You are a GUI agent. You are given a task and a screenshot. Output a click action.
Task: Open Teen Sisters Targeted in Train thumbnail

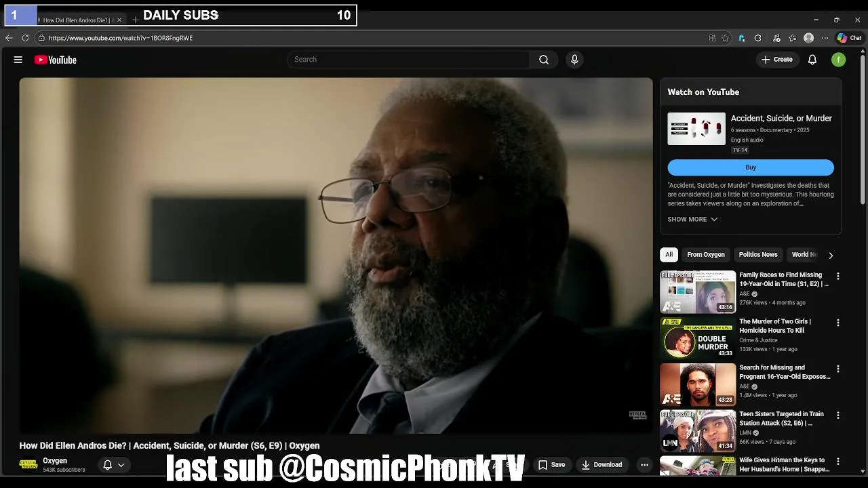tap(698, 430)
